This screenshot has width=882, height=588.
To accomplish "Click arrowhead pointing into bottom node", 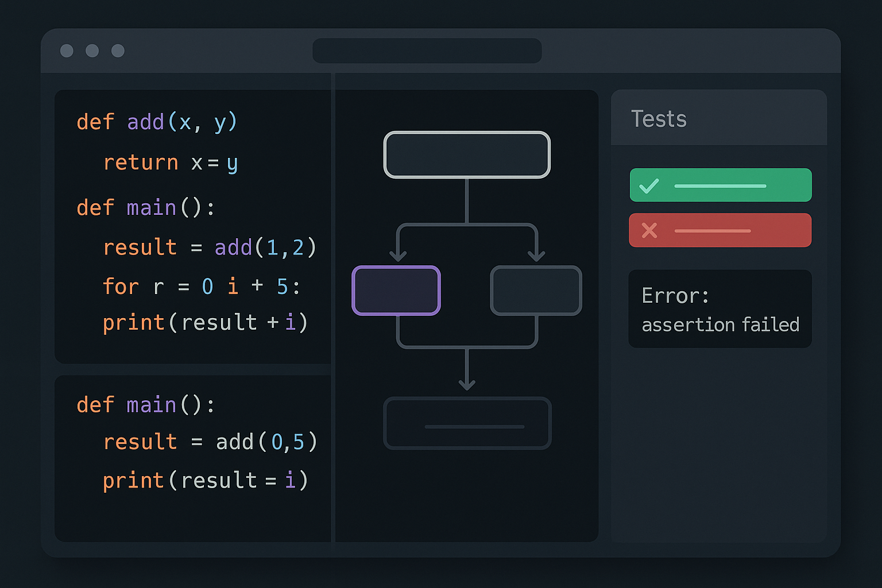I will coord(467,384).
